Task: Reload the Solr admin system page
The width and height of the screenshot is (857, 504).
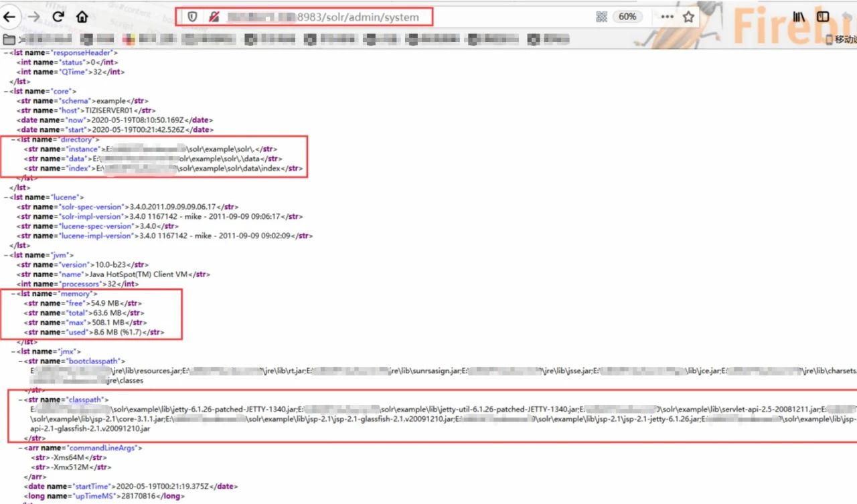Action: click(x=58, y=17)
